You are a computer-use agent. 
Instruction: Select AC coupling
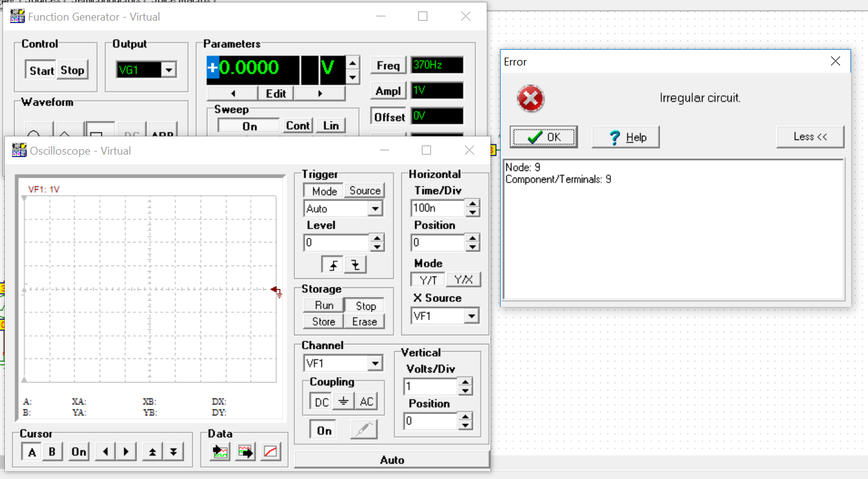click(x=366, y=401)
